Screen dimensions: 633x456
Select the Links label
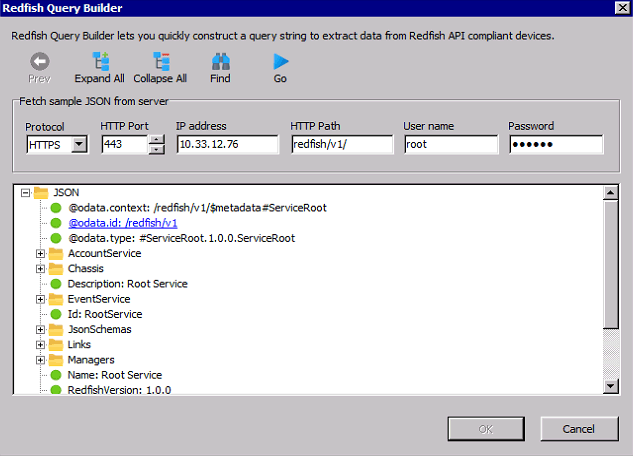79,344
